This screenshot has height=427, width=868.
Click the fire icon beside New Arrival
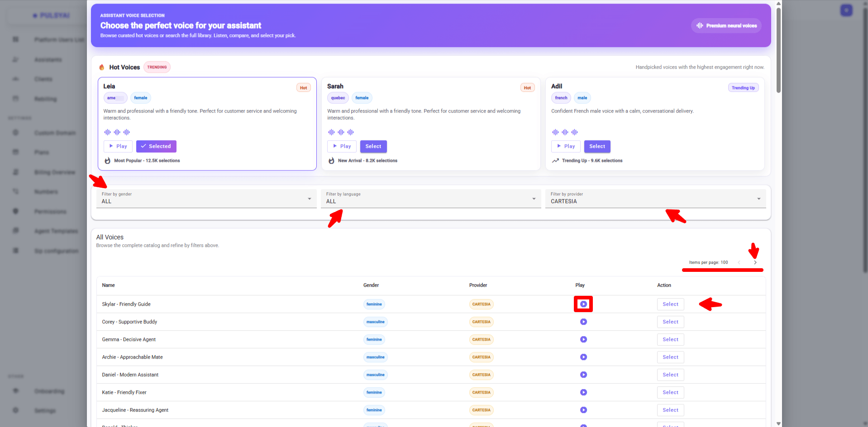tap(331, 161)
